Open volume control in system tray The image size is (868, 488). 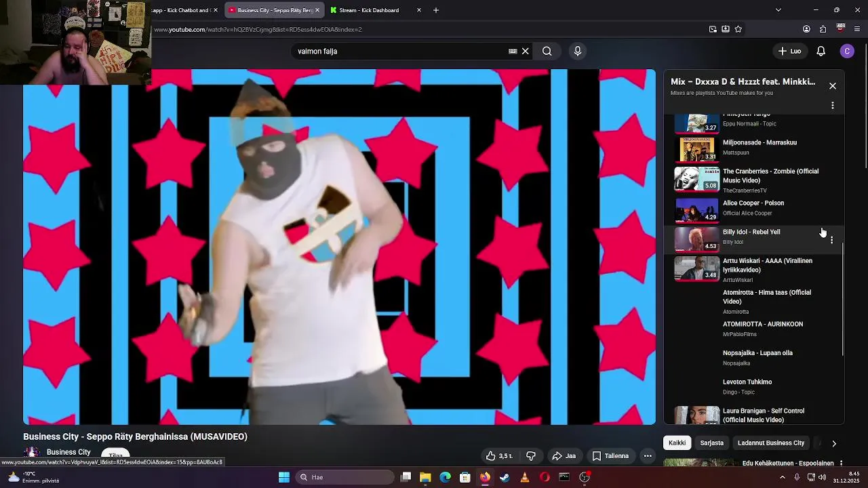click(822, 477)
